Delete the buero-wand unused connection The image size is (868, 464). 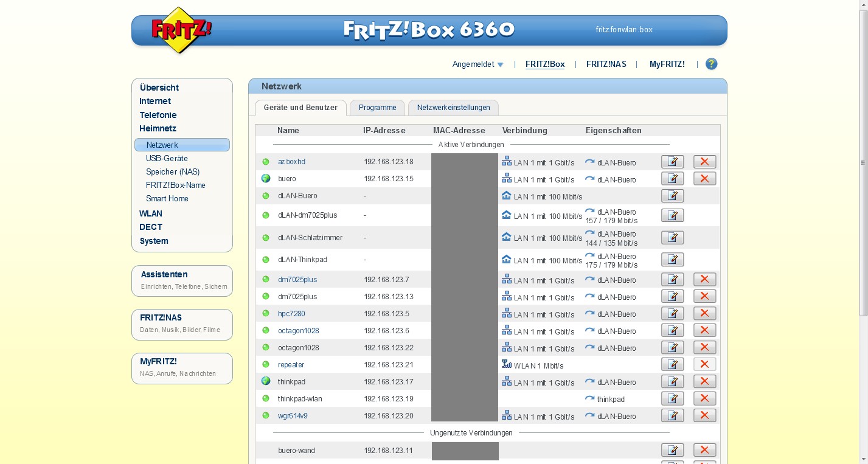(x=704, y=451)
